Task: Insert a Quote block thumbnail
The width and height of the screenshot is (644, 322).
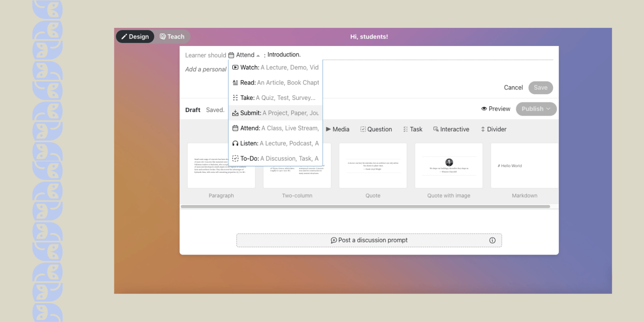Action: [373, 166]
